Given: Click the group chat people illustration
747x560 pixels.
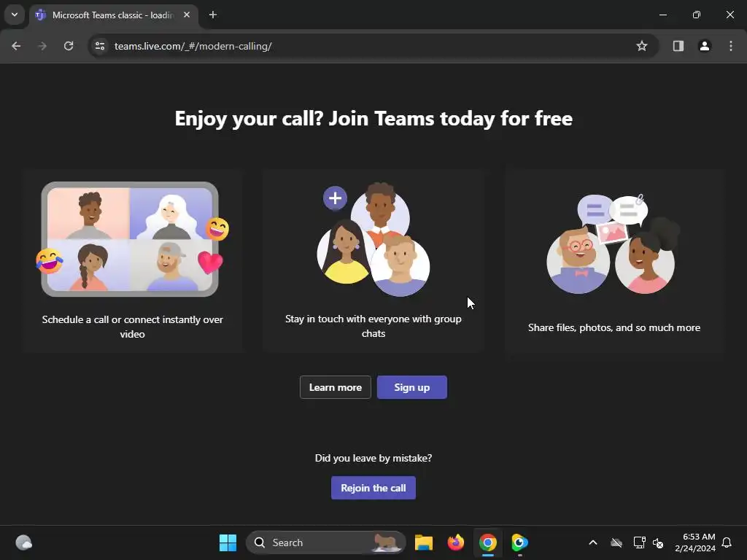Looking at the screenshot, I should pos(373,239).
